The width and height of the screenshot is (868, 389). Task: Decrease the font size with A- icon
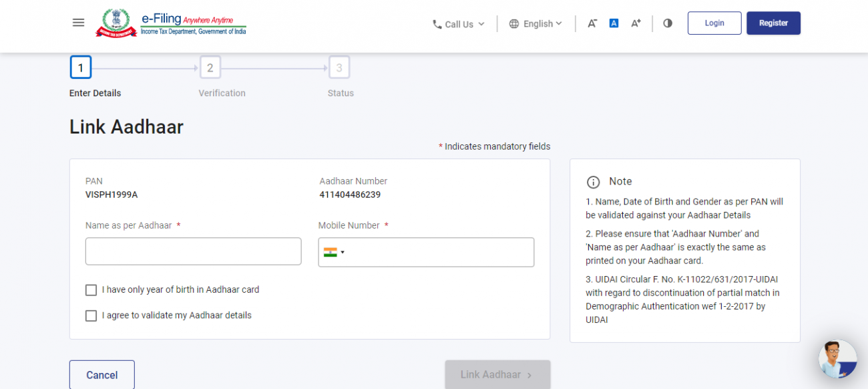[x=592, y=23]
